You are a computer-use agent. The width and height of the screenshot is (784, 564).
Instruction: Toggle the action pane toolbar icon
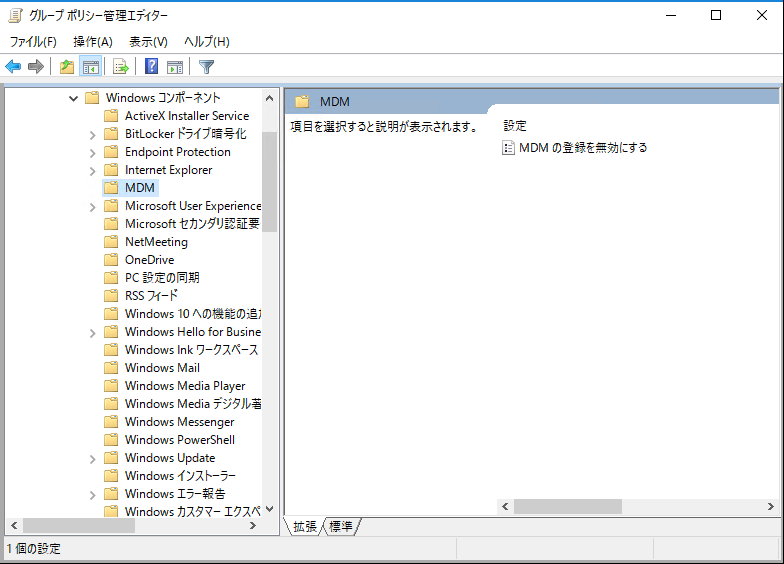point(175,66)
